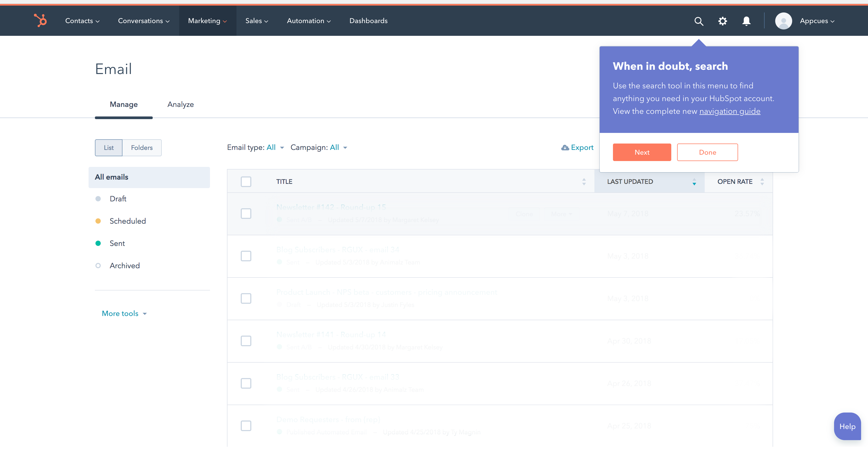Click the Sent status dot
This screenshot has width=868, height=451.
(98, 243)
